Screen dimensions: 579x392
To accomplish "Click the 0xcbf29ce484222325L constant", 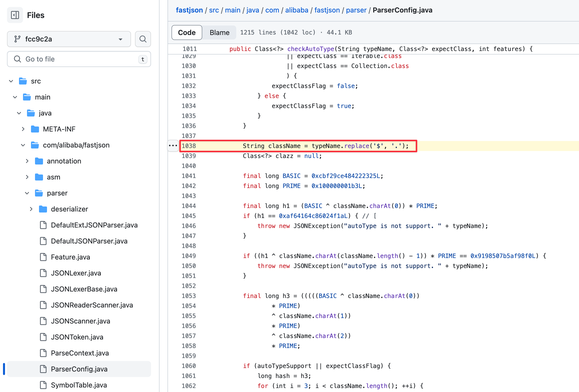I will click(x=346, y=176).
